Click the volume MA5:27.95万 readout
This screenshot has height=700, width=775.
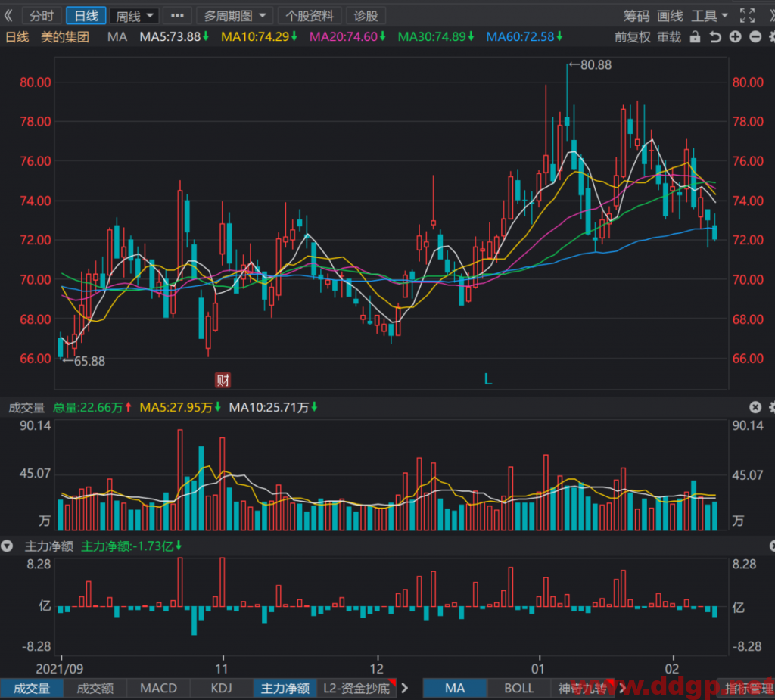point(180,407)
